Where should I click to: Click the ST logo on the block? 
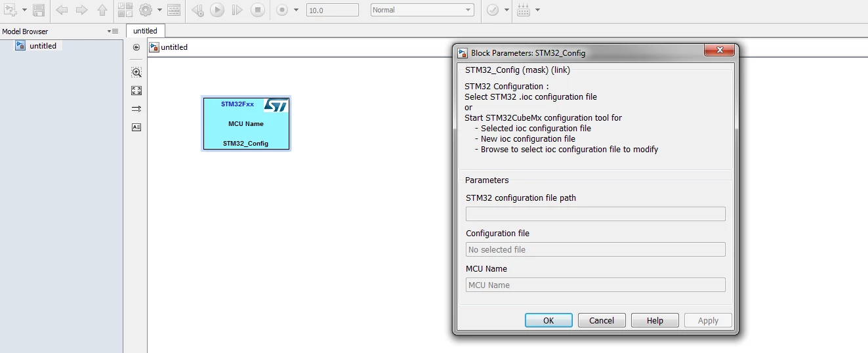pos(276,106)
